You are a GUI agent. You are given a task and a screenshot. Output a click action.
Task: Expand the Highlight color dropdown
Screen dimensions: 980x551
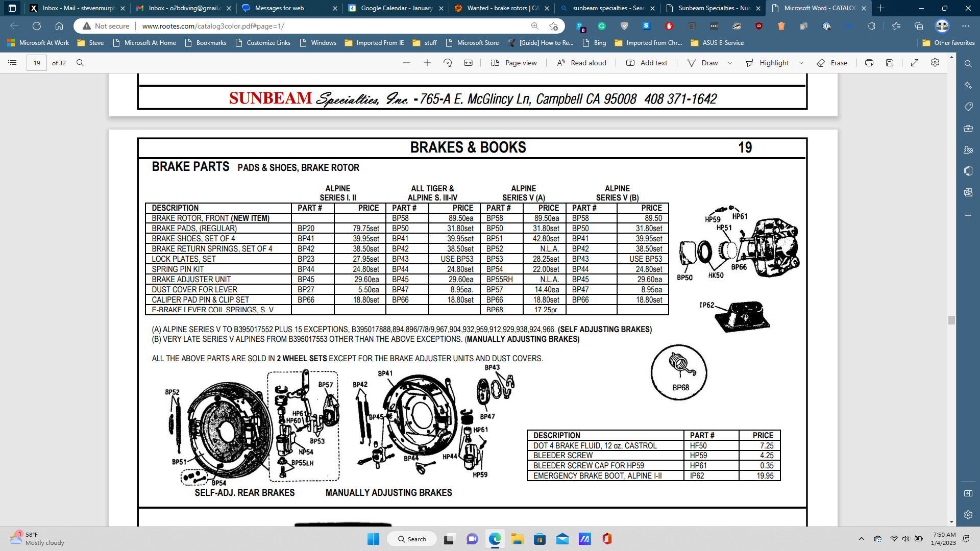801,63
